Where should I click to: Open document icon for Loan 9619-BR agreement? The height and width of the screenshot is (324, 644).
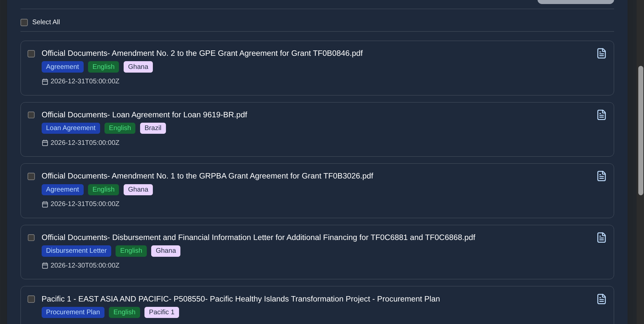[601, 115]
